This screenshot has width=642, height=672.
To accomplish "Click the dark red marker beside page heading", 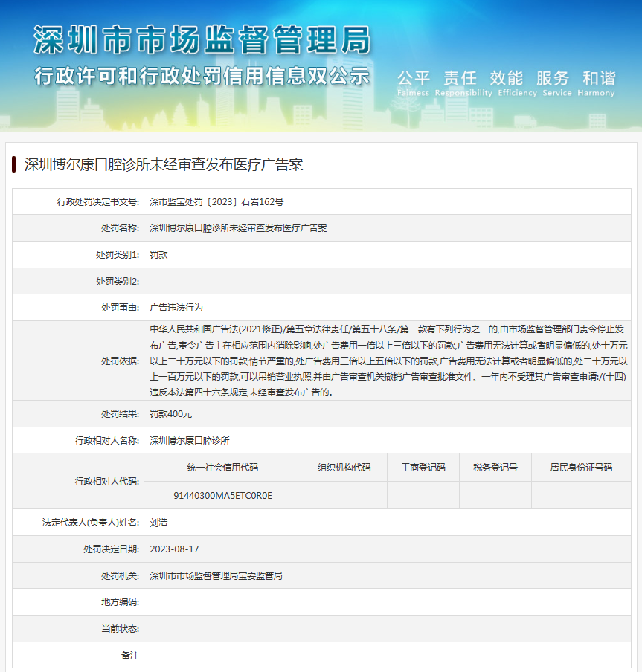I will pos(14,164).
